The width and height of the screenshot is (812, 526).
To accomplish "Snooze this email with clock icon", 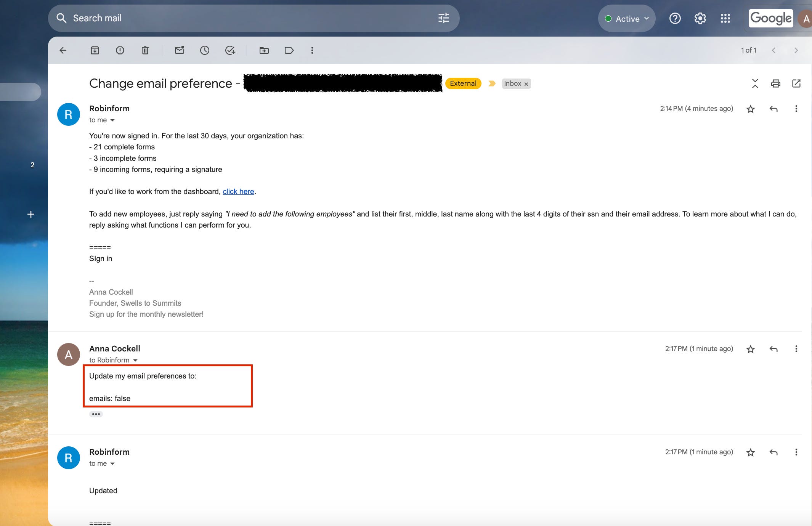I will click(x=205, y=50).
